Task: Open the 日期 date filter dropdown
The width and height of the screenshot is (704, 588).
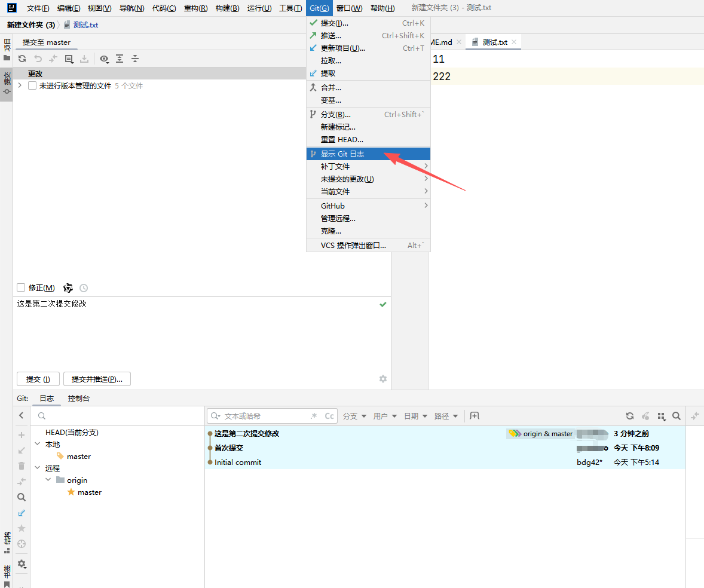Action: click(x=416, y=416)
